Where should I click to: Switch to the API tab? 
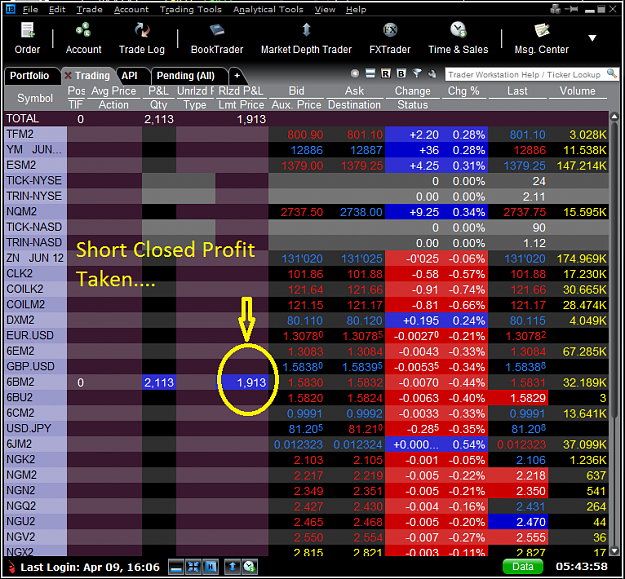(x=130, y=75)
